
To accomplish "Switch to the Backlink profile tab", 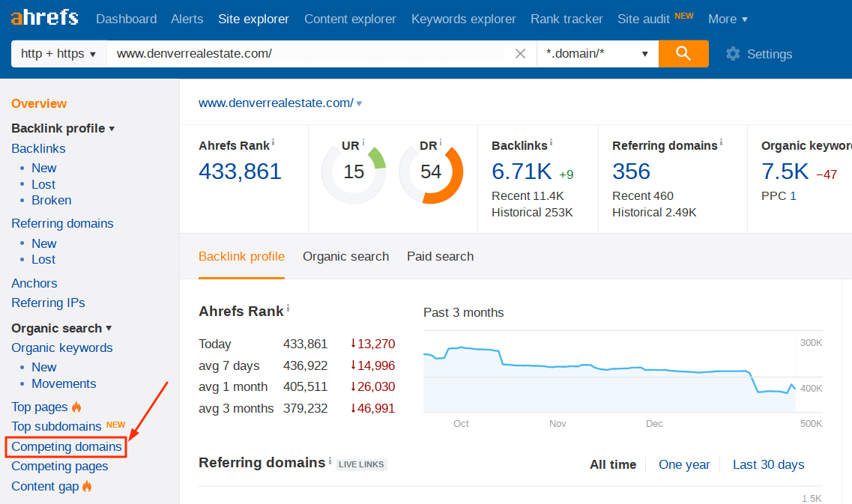I will pos(241,256).
